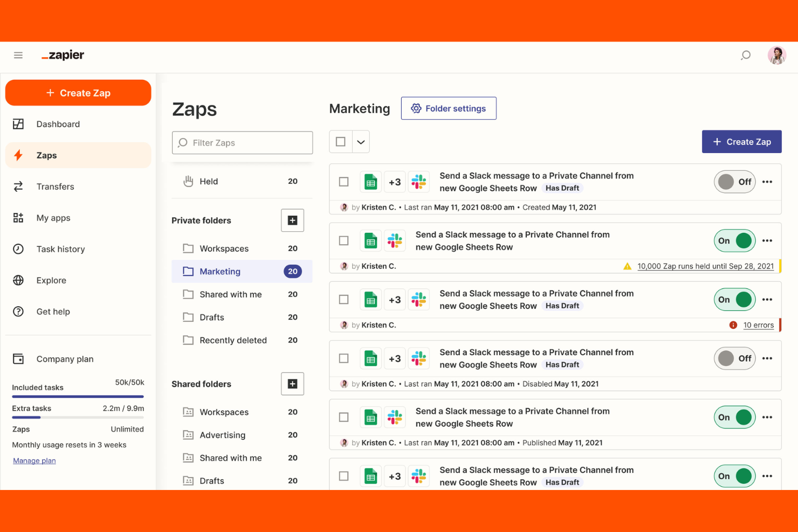798x532 pixels.
Task: Check the Zap with held runs warning
Action: tap(343, 240)
